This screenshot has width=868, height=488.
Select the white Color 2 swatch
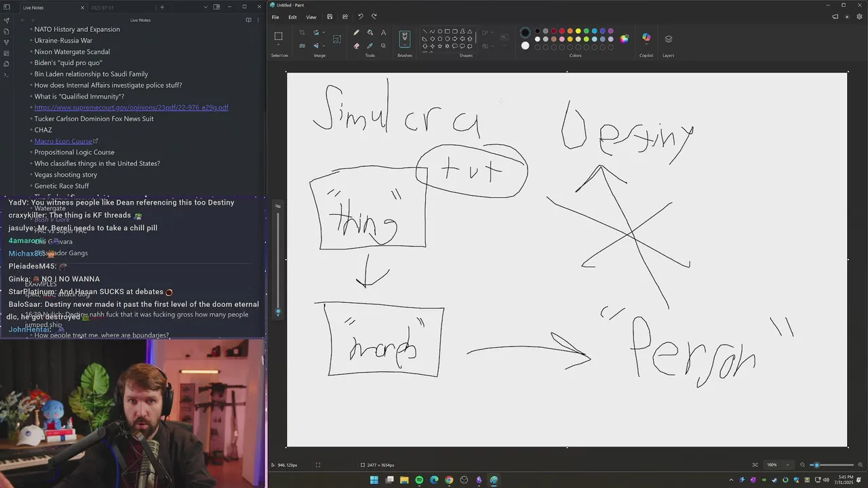pos(525,45)
